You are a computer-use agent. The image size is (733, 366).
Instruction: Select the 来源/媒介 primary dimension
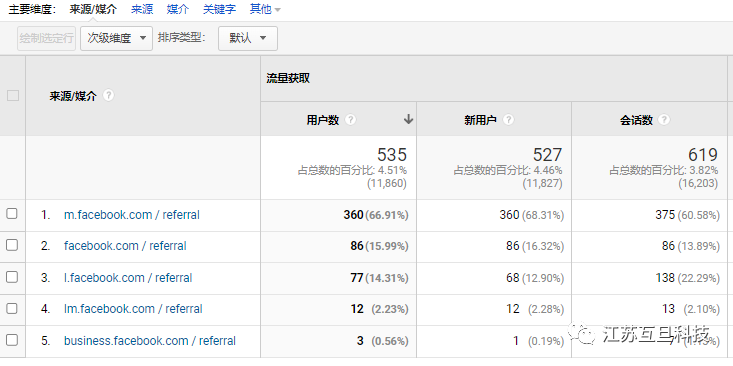click(93, 9)
